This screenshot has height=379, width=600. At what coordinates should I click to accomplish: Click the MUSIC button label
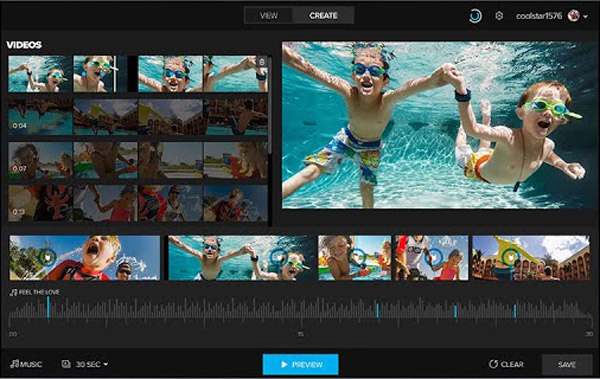pyautogui.click(x=31, y=364)
